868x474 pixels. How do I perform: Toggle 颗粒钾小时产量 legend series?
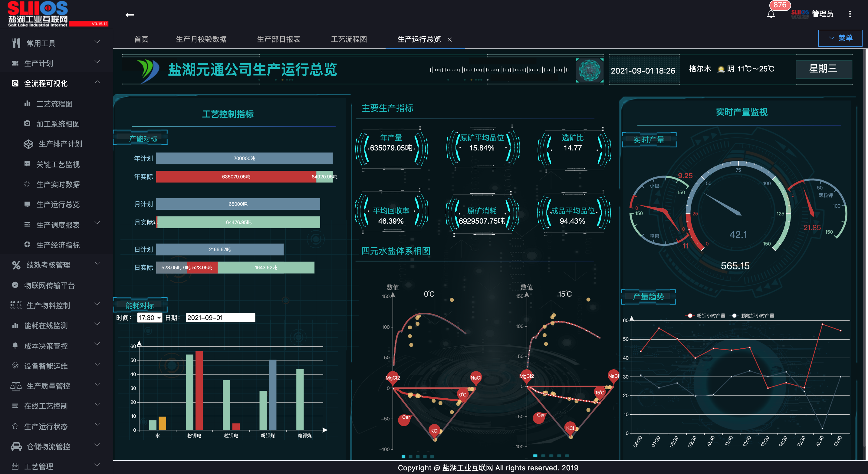tap(753, 316)
